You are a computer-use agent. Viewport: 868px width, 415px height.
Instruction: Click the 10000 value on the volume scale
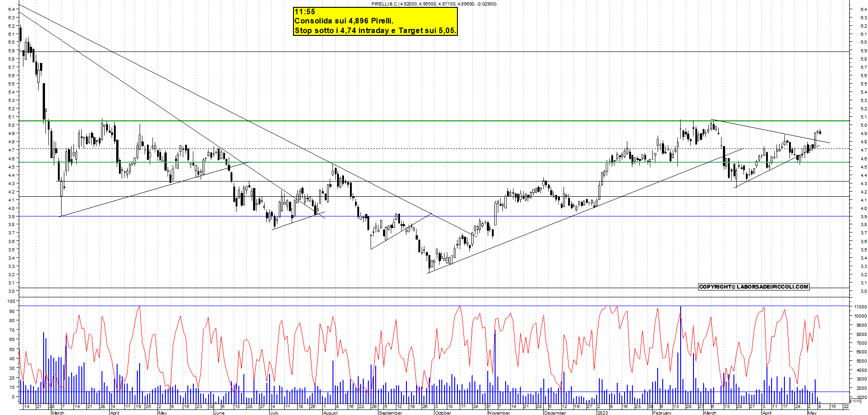860,316
